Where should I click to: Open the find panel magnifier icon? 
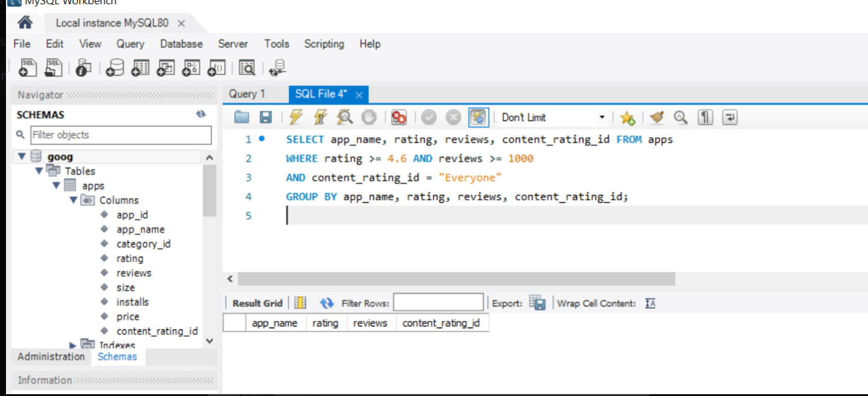[x=680, y=118]
